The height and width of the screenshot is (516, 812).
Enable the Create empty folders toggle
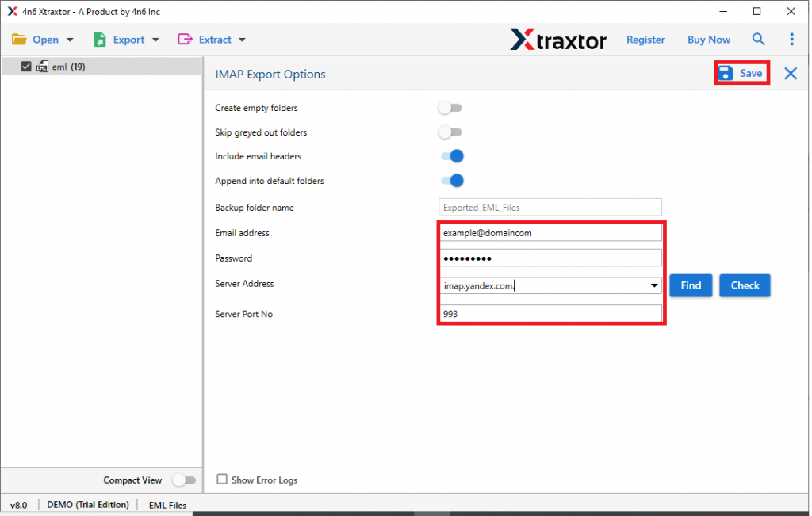pos(450,108)
